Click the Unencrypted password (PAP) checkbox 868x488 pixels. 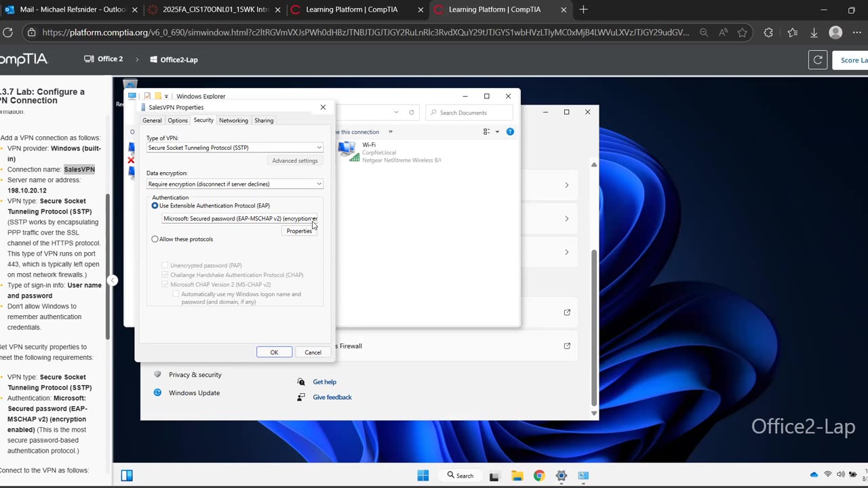point(165,266)
